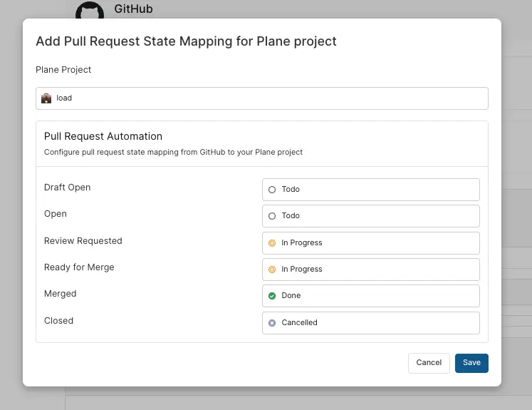This screenshot has height=410, width=532.
Task: Click the Pull Request Automation heading
Action: (103, 136)
